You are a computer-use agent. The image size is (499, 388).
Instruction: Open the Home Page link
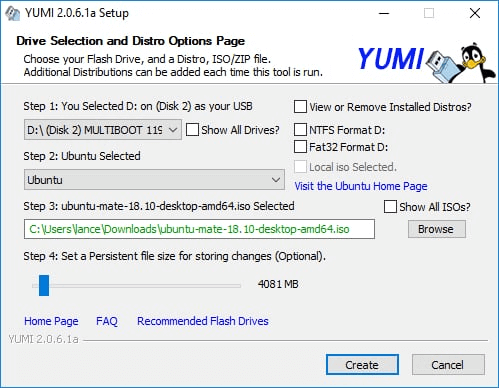(x=51, y=321)
